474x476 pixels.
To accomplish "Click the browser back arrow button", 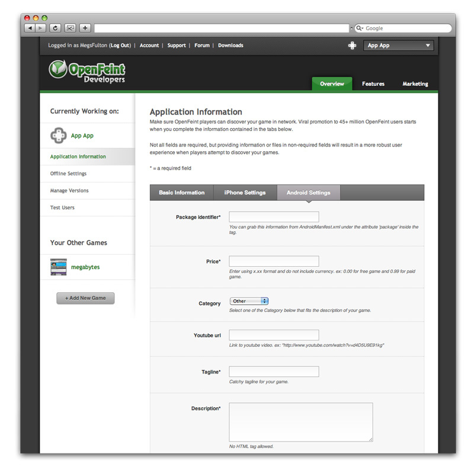I will (x=30, y=28).
